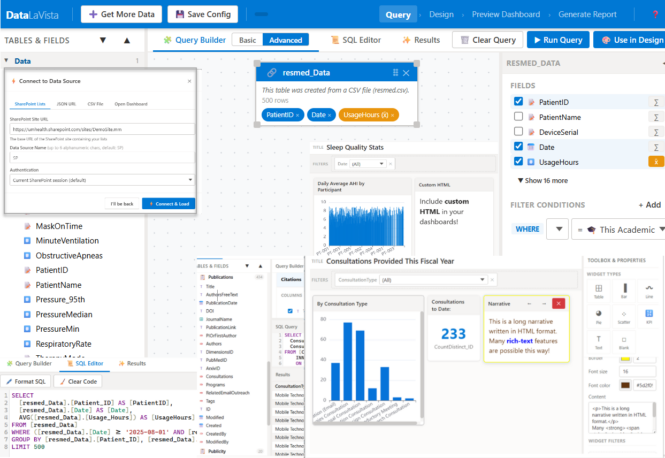The width and height of the screenshot is (665, 458).
Task: Click Save Config button
Action: pyautogui.click(x=203, y=14)
